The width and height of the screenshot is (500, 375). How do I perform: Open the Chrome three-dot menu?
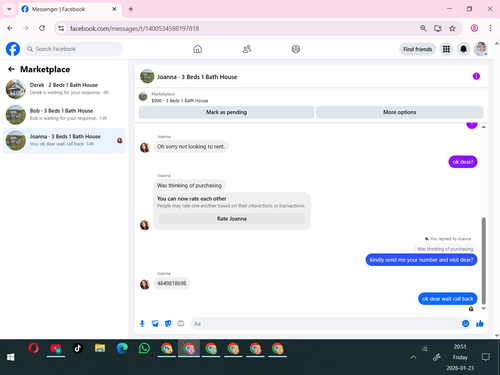tap(490, 28)
